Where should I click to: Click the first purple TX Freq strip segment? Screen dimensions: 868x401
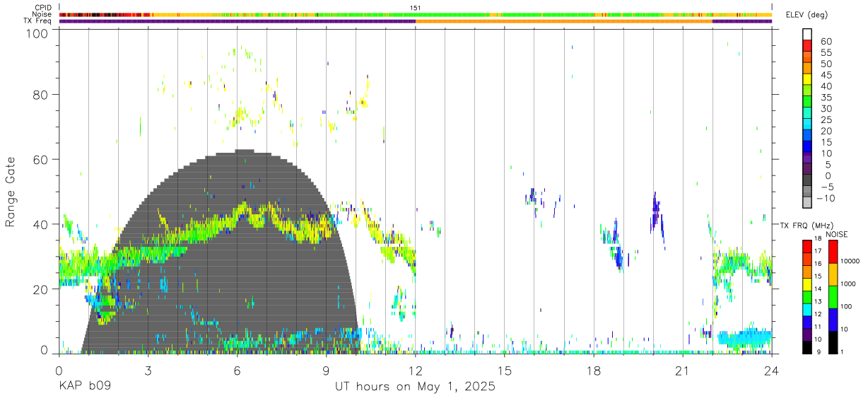tap(237, 21)
